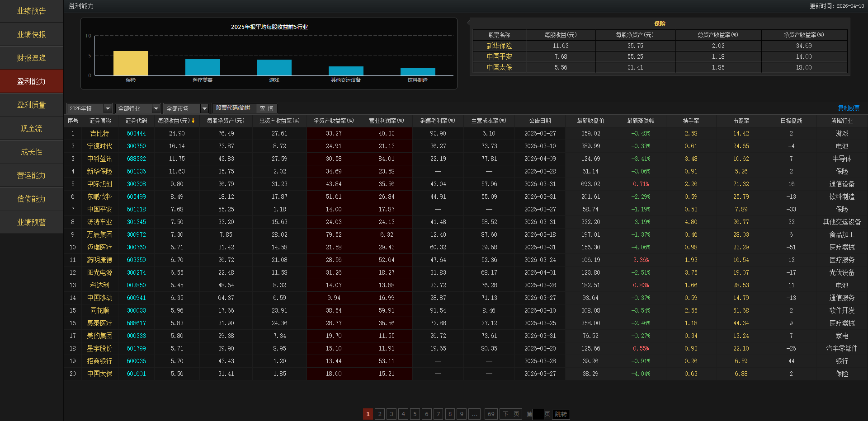Sort by the 所属行业 column header
The width and height of the screenshot is (868, 421).
842,121
